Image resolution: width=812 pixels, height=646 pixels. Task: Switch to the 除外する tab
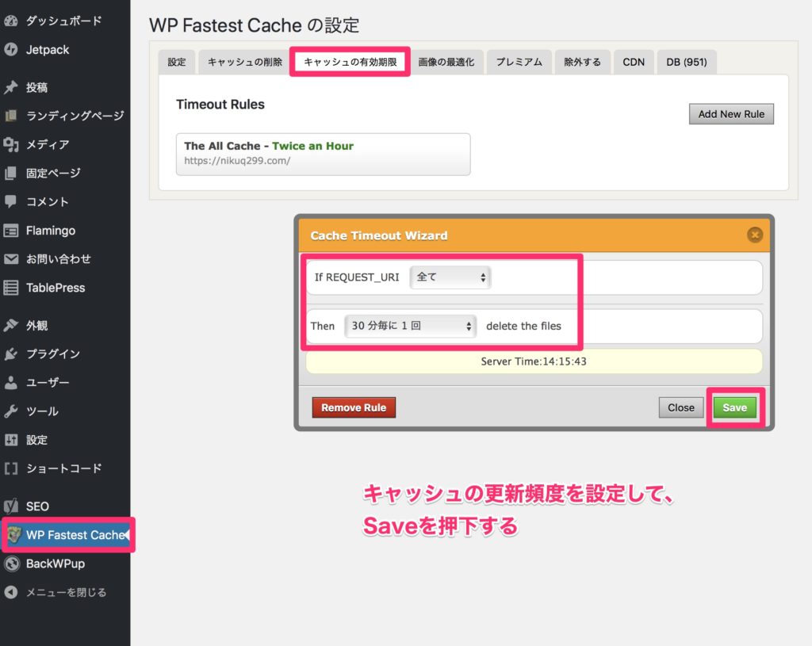583,62
